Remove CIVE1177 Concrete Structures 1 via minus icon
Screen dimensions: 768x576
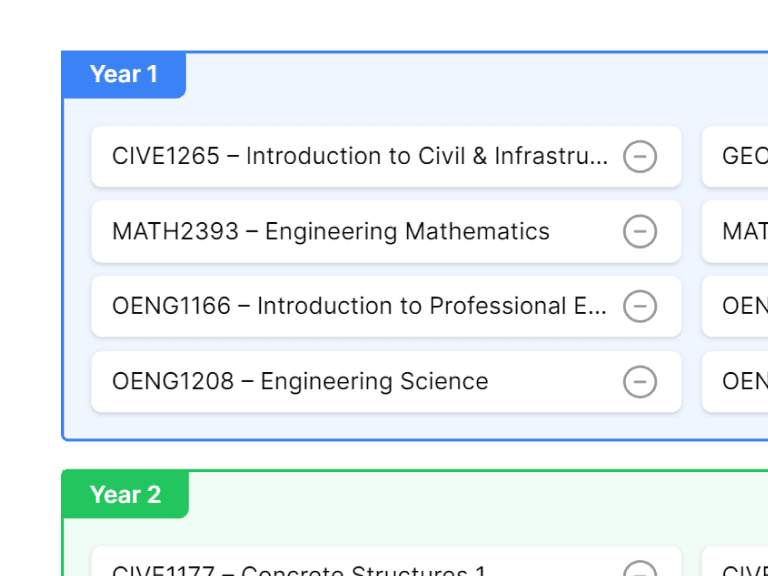[640, 570]
